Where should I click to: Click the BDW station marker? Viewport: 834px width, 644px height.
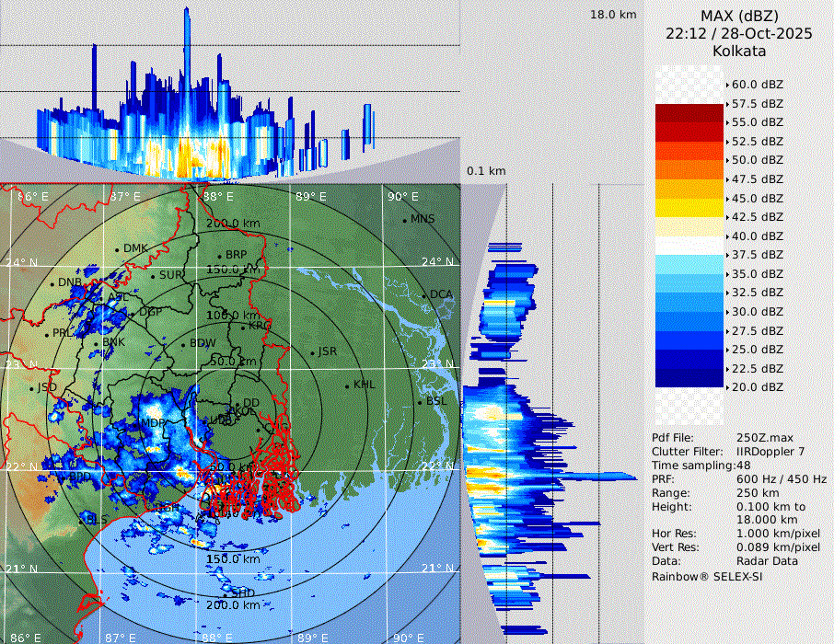(x=183, y=345)
